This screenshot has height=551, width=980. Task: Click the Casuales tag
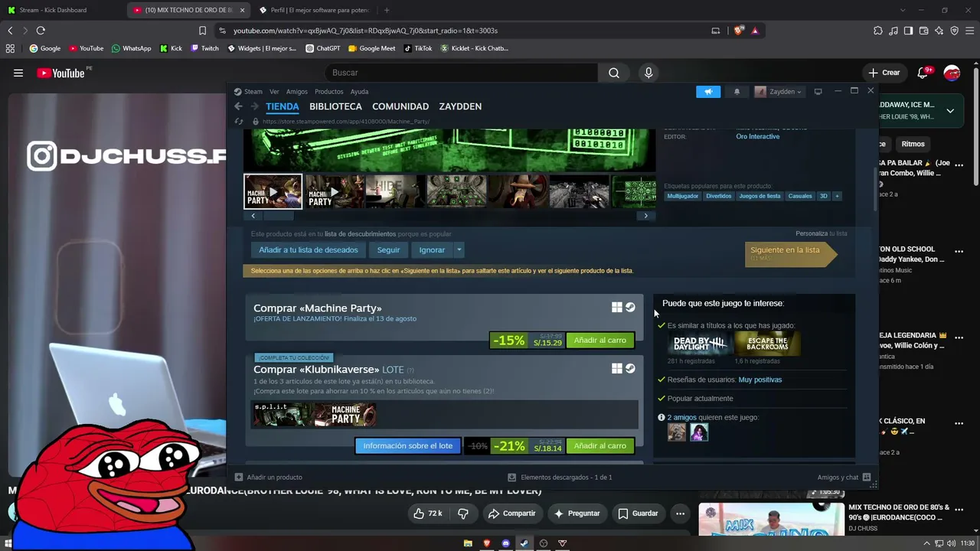click(x=800, y=196)
